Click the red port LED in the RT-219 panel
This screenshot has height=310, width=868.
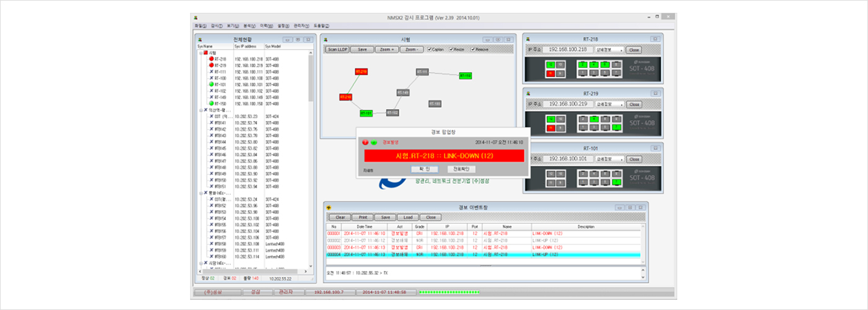coord(551,128)
